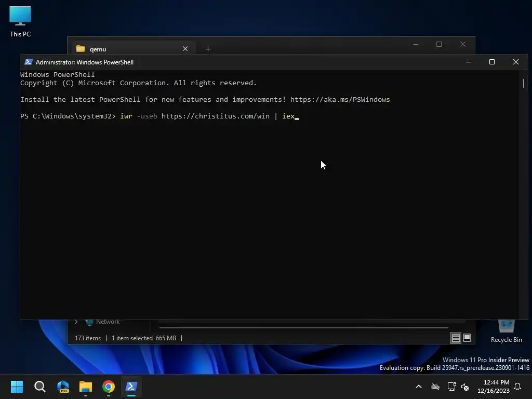Click the PowerShell title bar icon
The image size is (532, 399).
(x=29, y=62)
